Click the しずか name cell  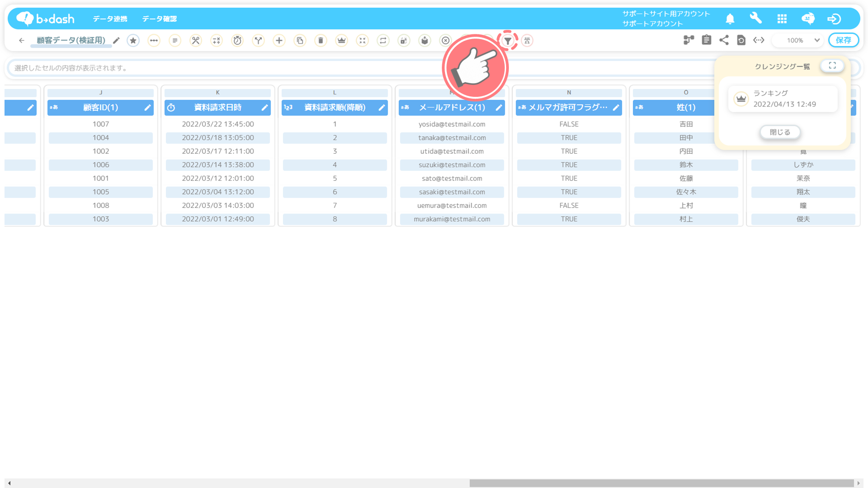click(803, 165)
